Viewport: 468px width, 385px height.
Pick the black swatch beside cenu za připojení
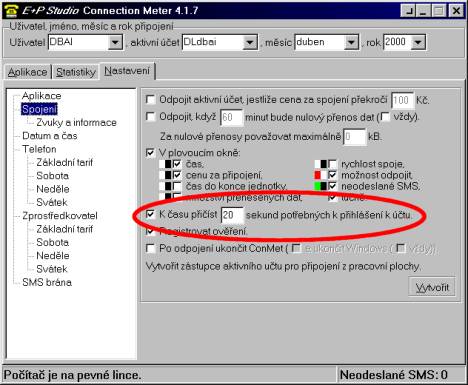click(x=168, y=175)
